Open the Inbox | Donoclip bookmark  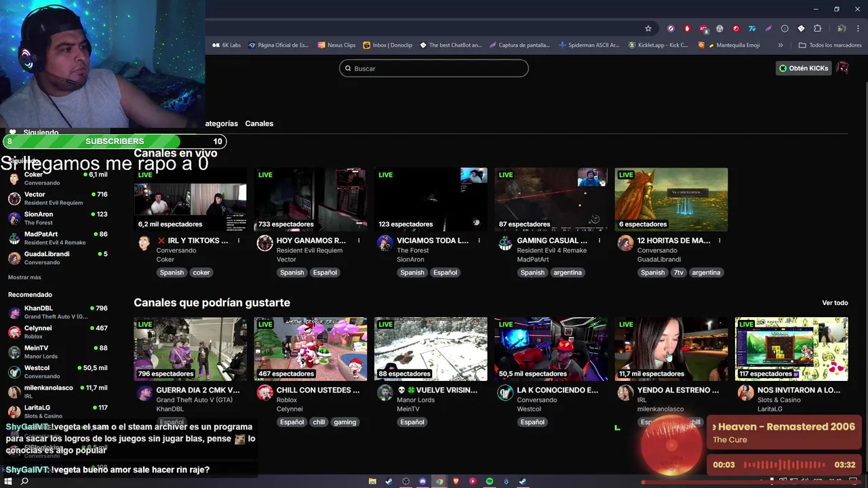(x=387, y=45)
